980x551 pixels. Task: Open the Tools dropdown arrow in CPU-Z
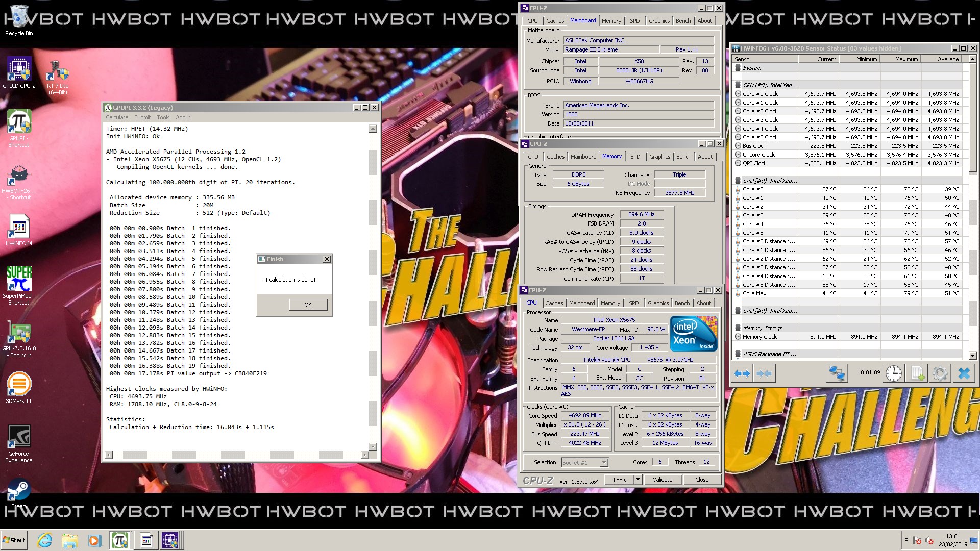[x=637, y=480]
